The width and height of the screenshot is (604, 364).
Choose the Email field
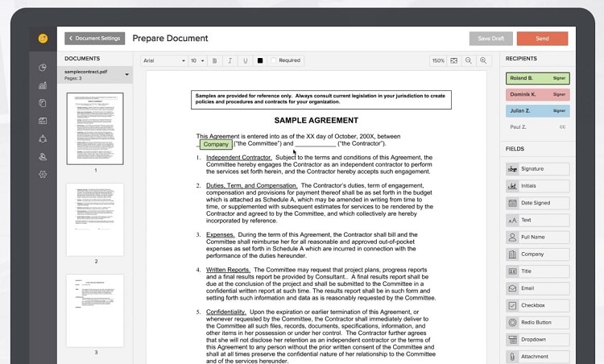coord(538,288)
